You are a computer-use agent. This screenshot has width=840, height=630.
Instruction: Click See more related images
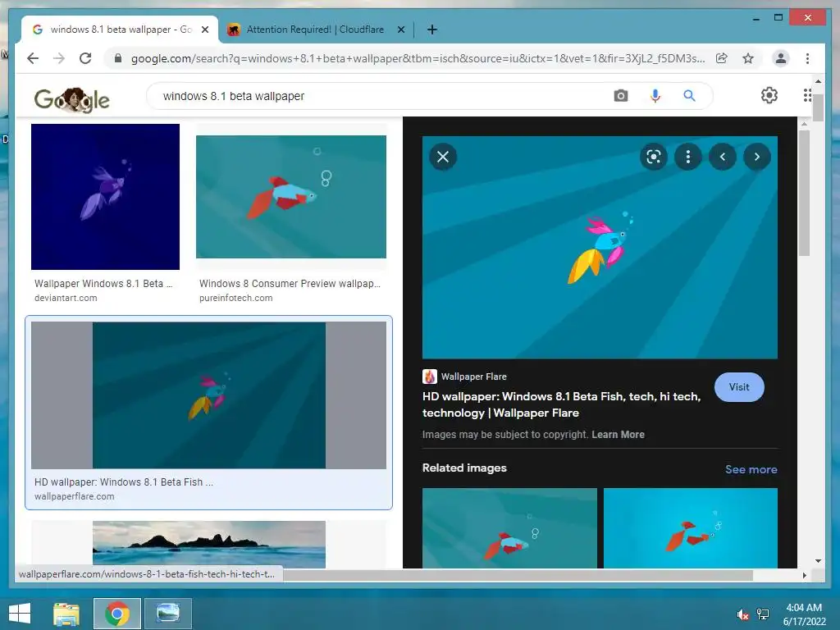751,469
